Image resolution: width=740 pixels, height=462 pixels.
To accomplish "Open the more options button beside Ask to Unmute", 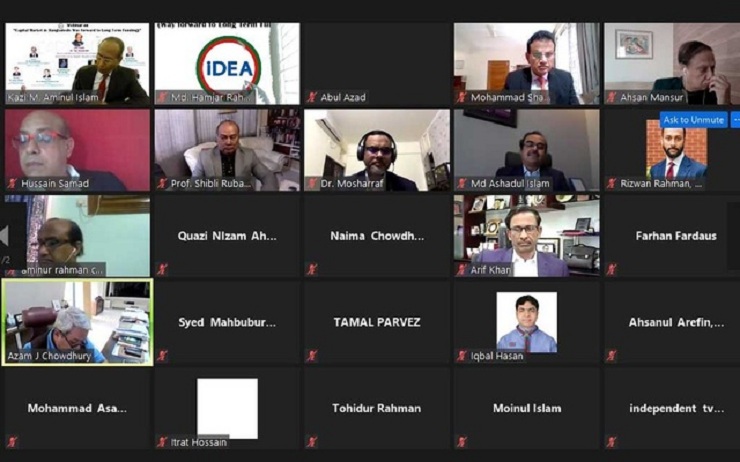I will (735, 120).
